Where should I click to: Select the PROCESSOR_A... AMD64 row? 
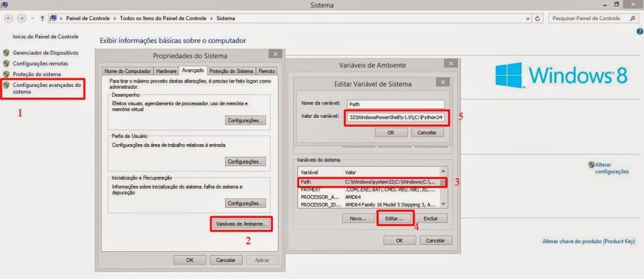[x=369, y=197]
